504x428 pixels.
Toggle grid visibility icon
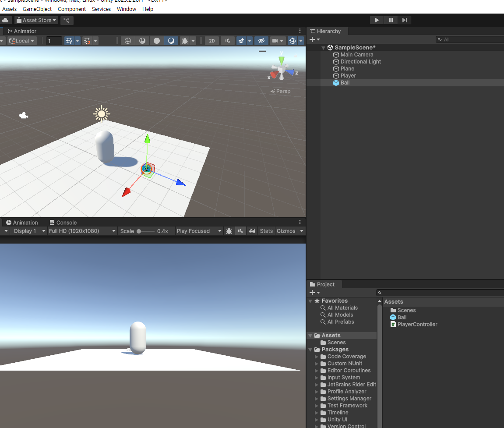(x=69, y=41)
